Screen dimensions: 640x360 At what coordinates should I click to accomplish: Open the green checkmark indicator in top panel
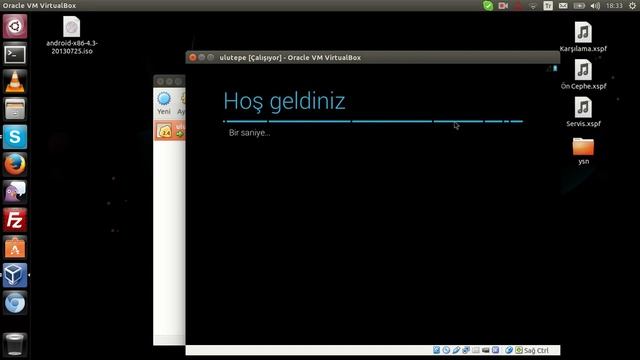488,6
